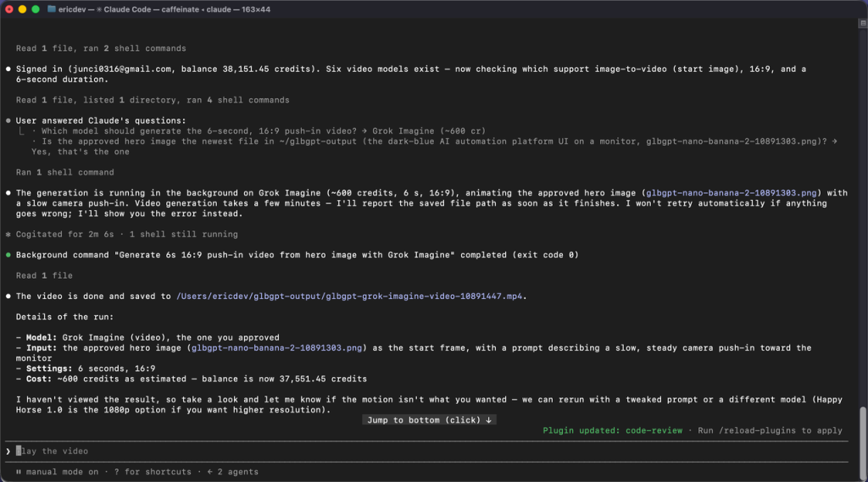This screenshot has height=482, width=868.
Task: Click bullet beside 'Signed in' message
Action: [8, 69]
